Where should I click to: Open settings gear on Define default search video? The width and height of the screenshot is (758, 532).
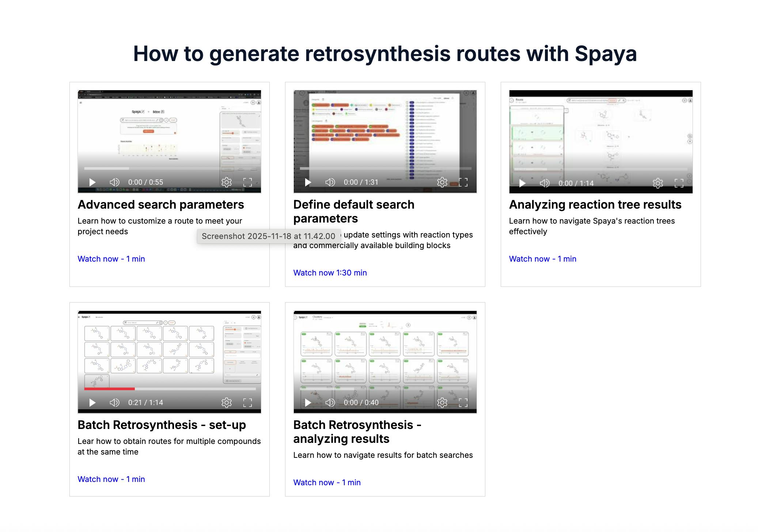point(442,182)
